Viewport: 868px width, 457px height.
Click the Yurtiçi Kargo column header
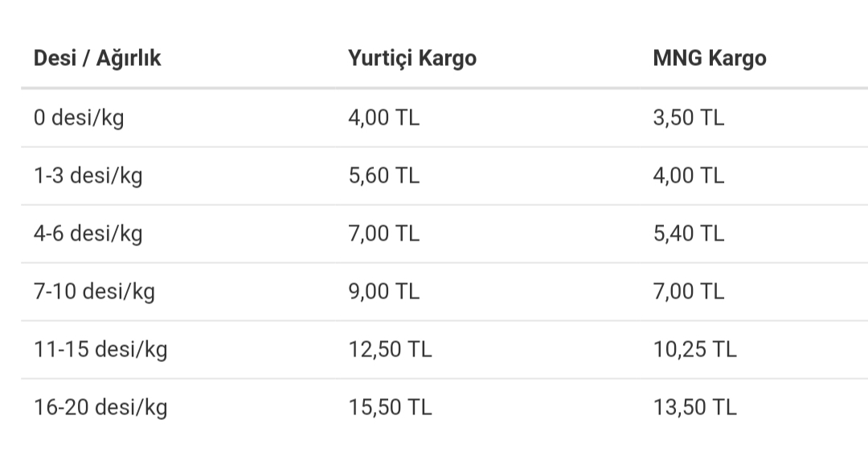[412, 59]
